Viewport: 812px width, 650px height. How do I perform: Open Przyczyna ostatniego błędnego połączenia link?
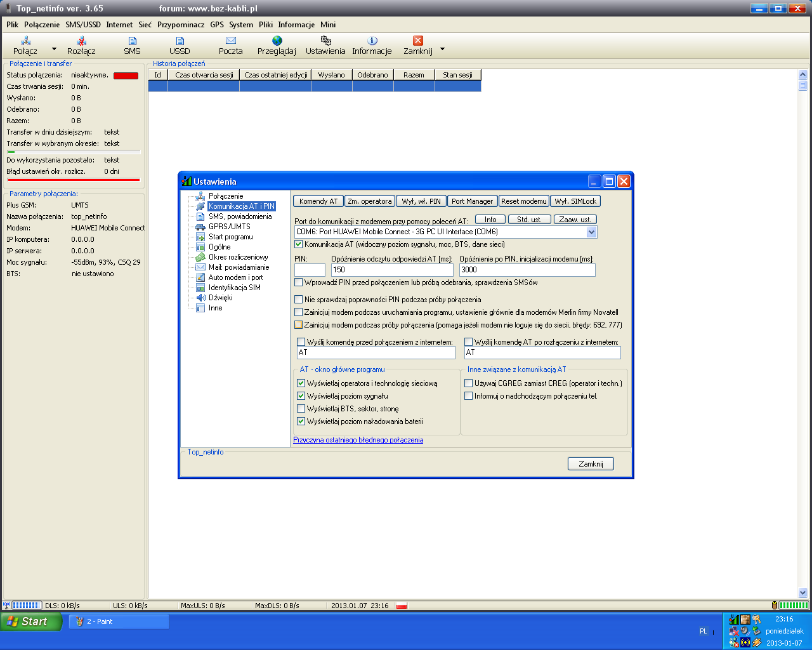coord(358,440)
